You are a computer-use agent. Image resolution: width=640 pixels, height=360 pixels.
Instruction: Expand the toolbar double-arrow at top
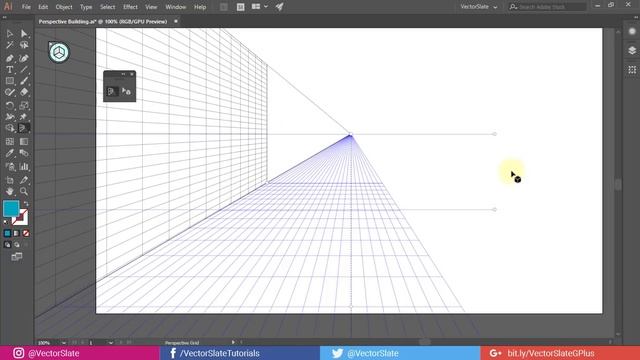tap(4, 18)
